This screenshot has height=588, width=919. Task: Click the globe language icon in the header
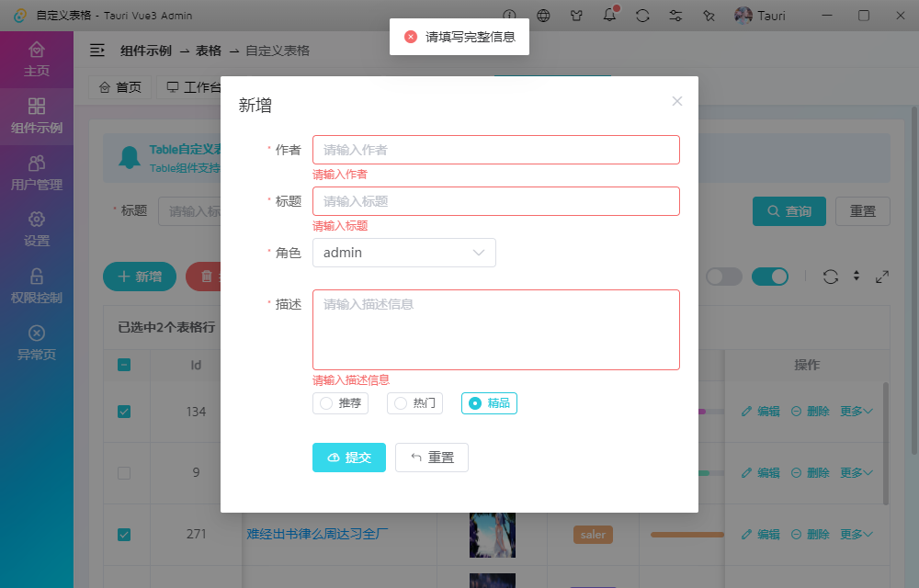tap(542, 15)
